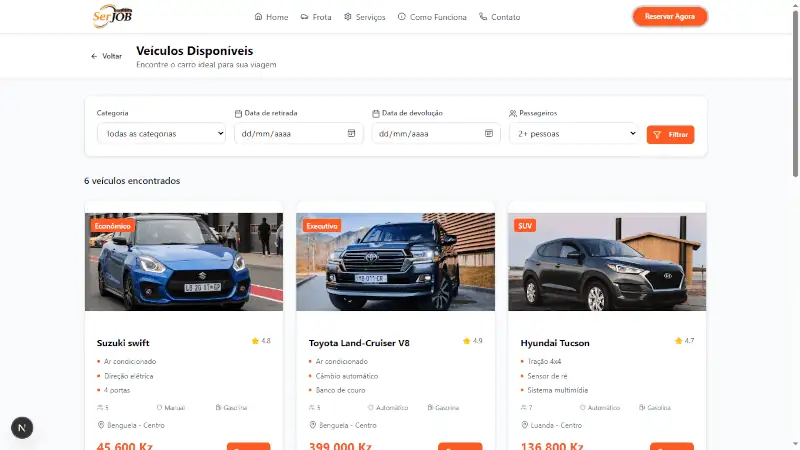Open calendar picker for Data de retirada
800x450 pixels.
point(351,133)
